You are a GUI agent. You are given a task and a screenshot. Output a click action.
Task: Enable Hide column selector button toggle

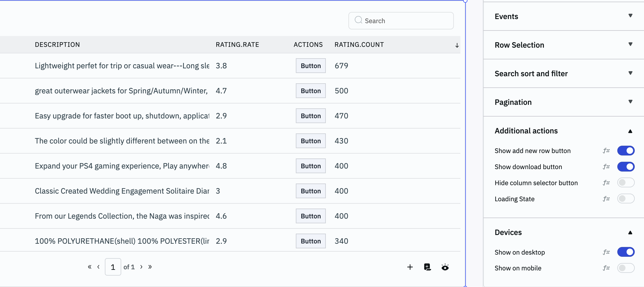pyautogui.click(x=626, y=183)
